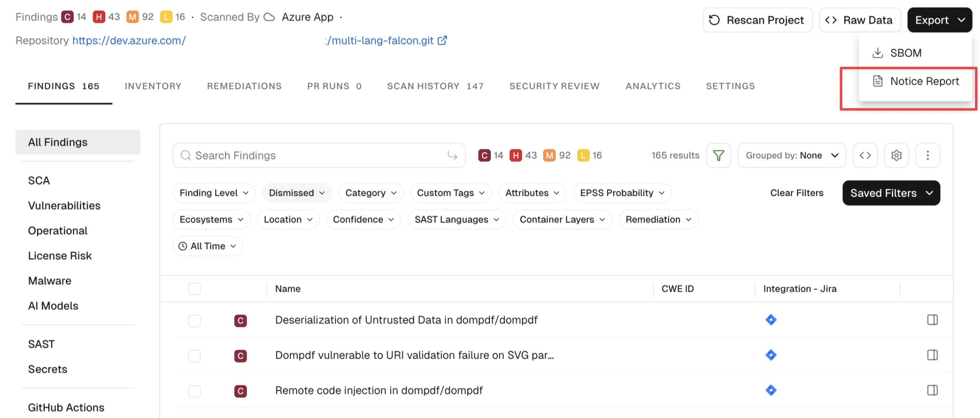Viewport: 980px width, 418px height.
Task: Choose Notice Report in Export menu
Action: point(915,81)
